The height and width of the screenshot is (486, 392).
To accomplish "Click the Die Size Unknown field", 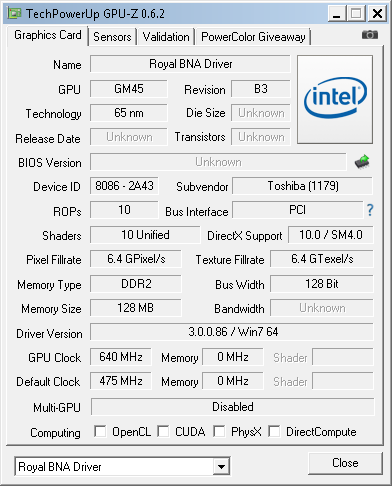I will pyautogui.click(x=261, y=113).
